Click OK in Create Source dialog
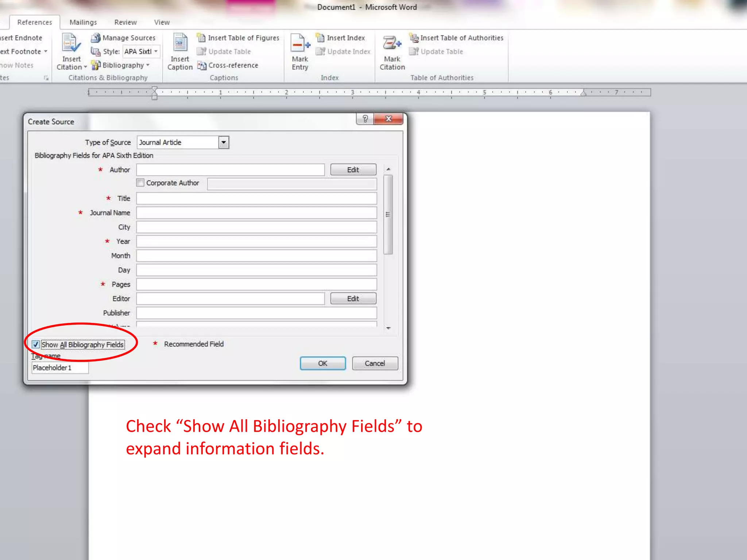The image size is (747, 560). 323,363
